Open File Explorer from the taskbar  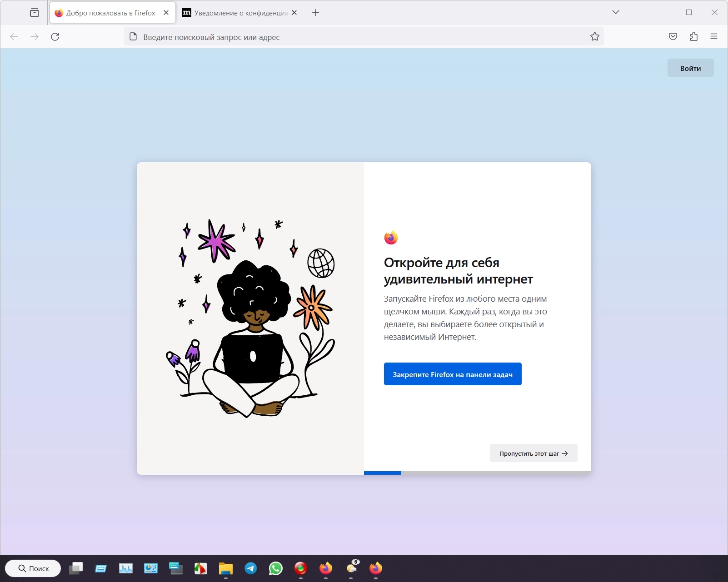click(226, 568)
